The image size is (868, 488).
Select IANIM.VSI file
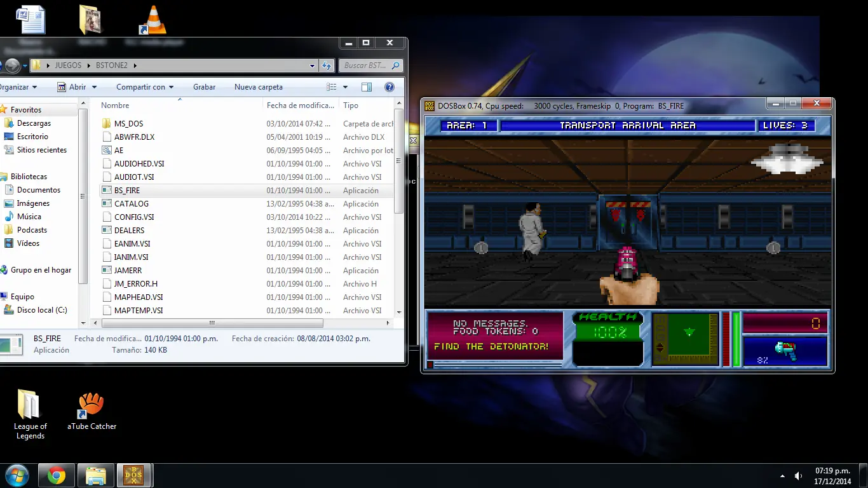click(x=131, y=257)
